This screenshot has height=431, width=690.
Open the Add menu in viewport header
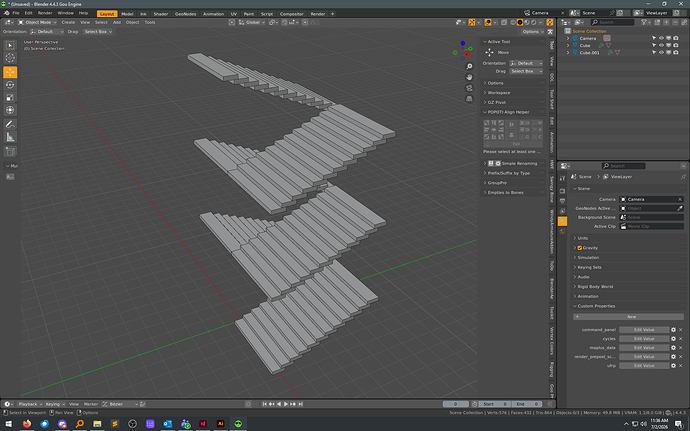(117, 22)
